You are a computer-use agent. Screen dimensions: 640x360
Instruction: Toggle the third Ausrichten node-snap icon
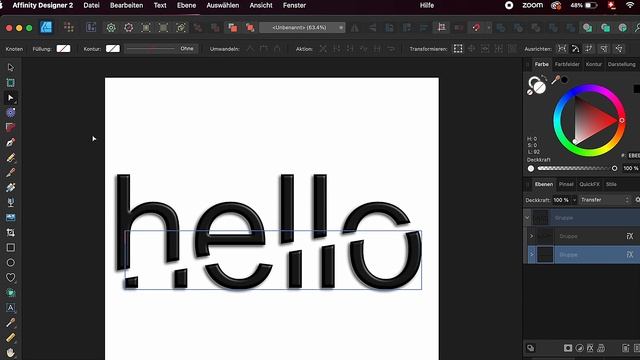589,49
